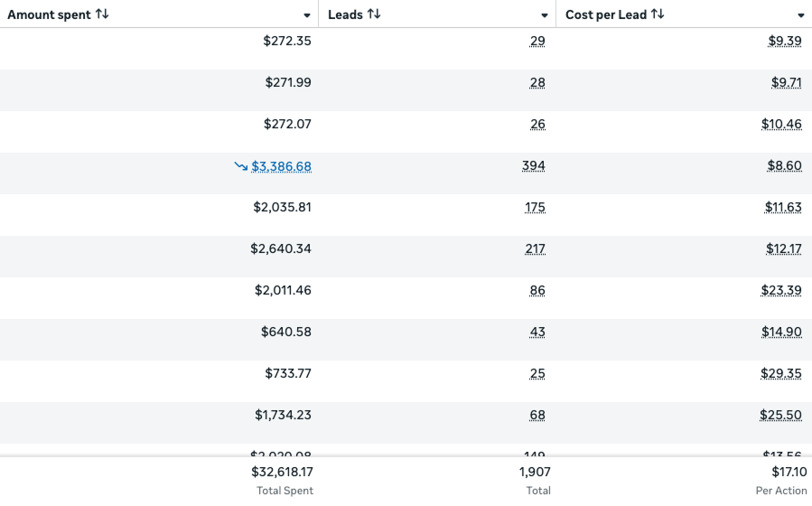Click trend arrow beside $3,386.68
This screenshot has width=812, height=506.
click(x=241, y=166)
